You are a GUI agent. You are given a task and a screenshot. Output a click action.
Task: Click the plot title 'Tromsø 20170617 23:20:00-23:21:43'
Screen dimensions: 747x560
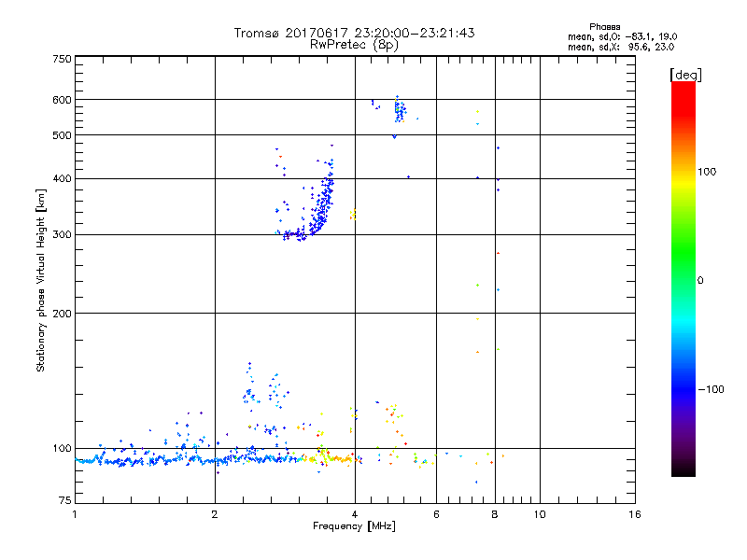coord(354,33)
